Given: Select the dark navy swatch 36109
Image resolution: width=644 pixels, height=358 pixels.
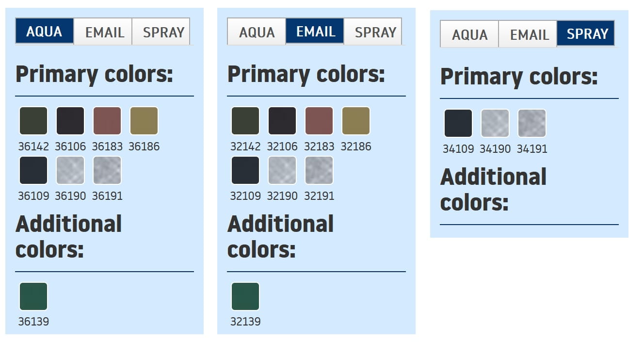Looking at the screenshot, I should coord(33,170).
